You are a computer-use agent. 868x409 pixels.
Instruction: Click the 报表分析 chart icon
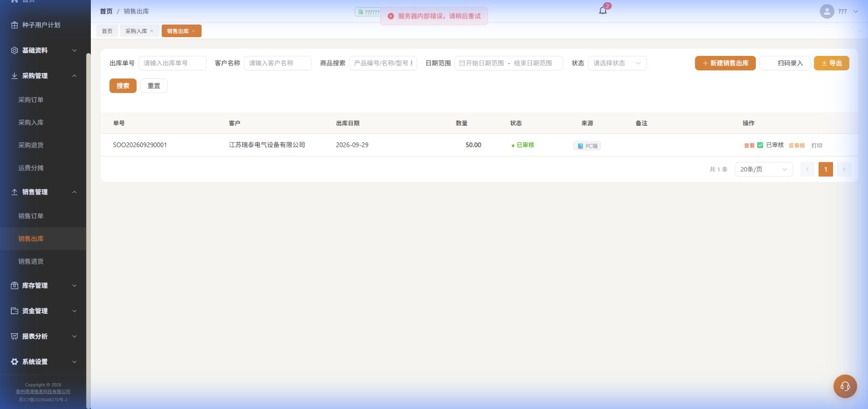click(x=15, y=336)
